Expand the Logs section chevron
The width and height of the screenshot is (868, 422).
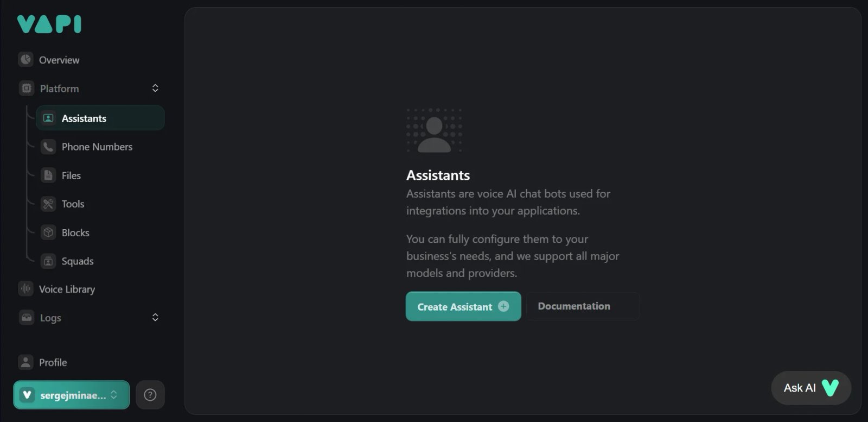point(155,317)
